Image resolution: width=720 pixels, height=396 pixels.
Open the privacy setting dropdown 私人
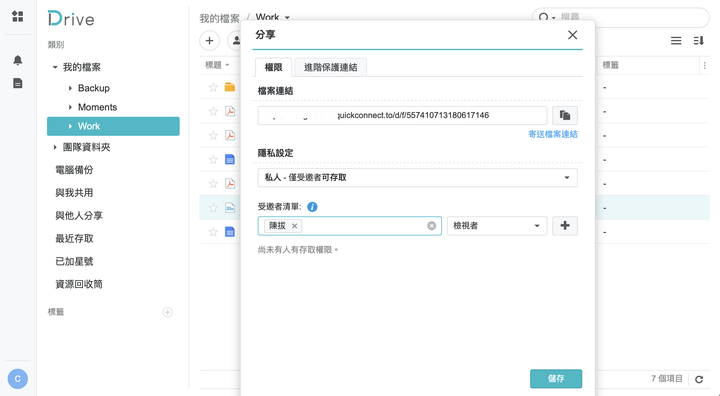pyautogui.click(x=417, y=178)
